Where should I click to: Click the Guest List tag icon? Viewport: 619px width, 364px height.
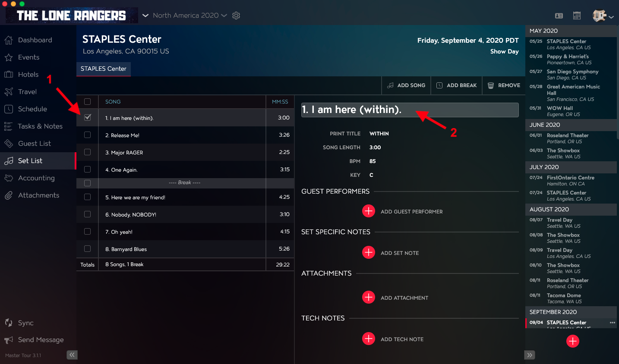tap(9, 144)
